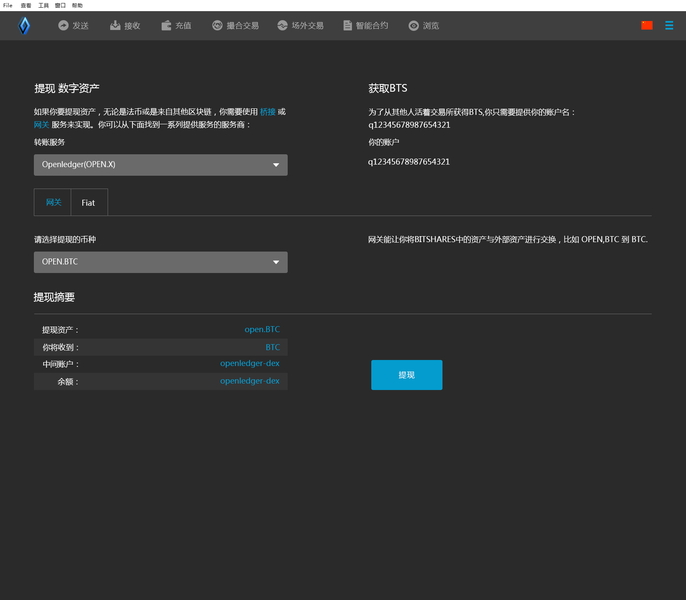This screenshot has height=600, width=686.
Task: Open the File menu
Action: (x=8, y=5)
